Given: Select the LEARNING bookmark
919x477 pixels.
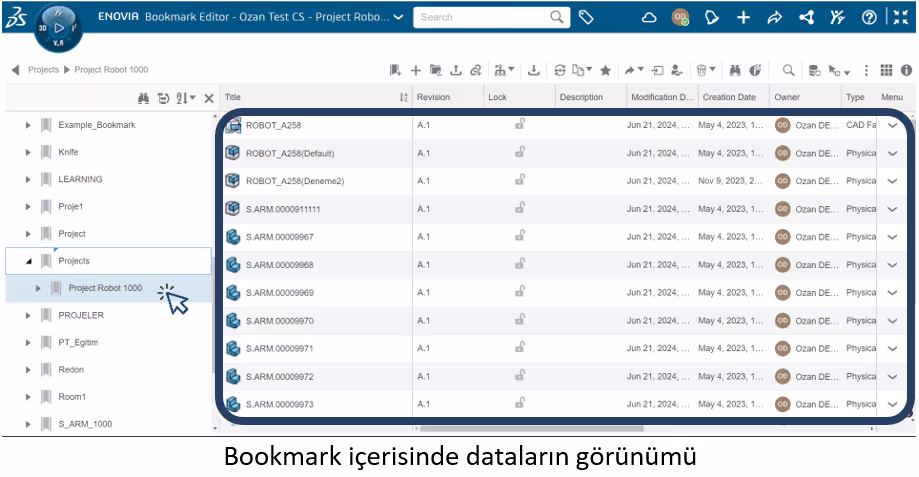Looking at the screenshot, I should click(80, 179).
